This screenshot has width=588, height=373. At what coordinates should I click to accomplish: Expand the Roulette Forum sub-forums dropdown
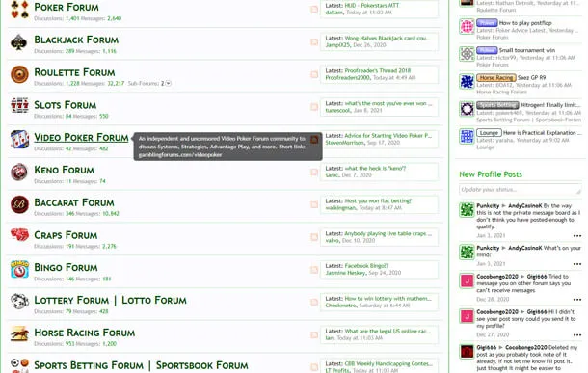click(x=169, y=83)
